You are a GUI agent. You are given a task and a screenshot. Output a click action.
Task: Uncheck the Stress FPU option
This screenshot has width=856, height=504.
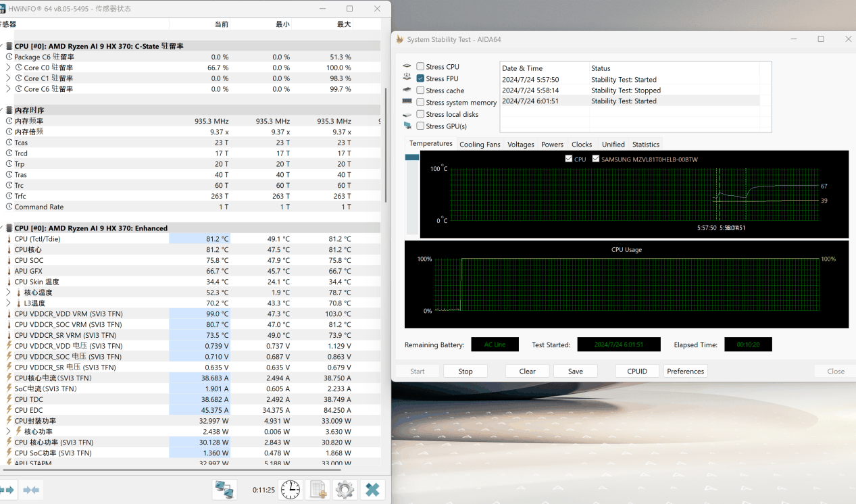point(420,78)
